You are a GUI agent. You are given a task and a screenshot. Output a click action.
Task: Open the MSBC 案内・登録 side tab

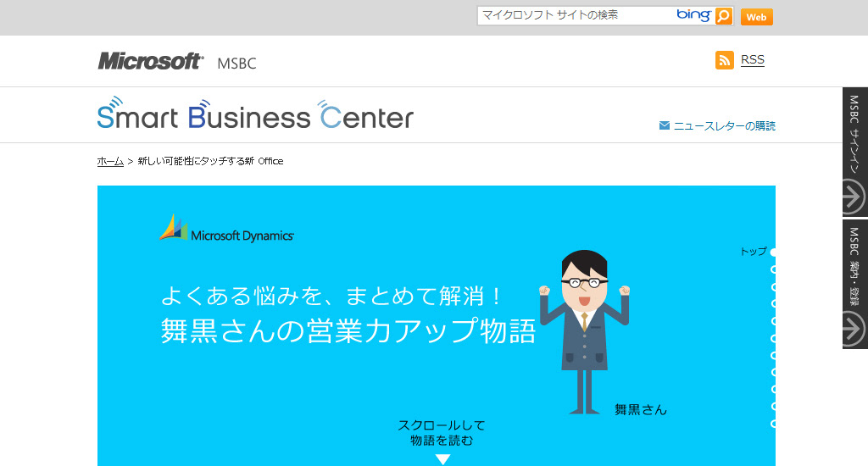pyautogui.click(x=855, y=285)
